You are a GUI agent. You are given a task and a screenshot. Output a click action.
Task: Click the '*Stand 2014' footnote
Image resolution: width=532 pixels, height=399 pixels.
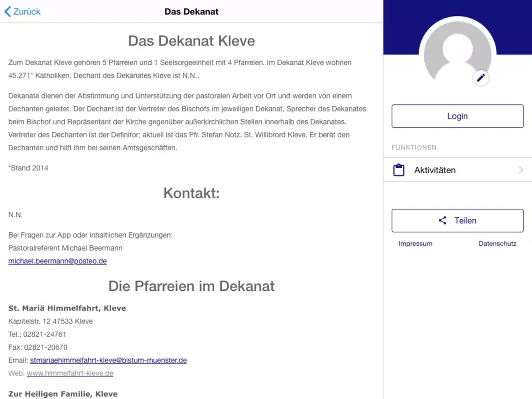[28, 168]
